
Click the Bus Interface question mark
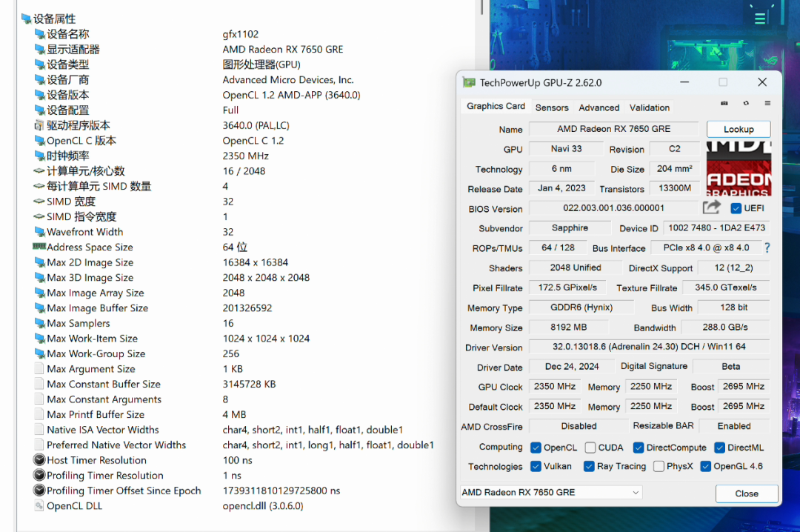pos(767,247)
